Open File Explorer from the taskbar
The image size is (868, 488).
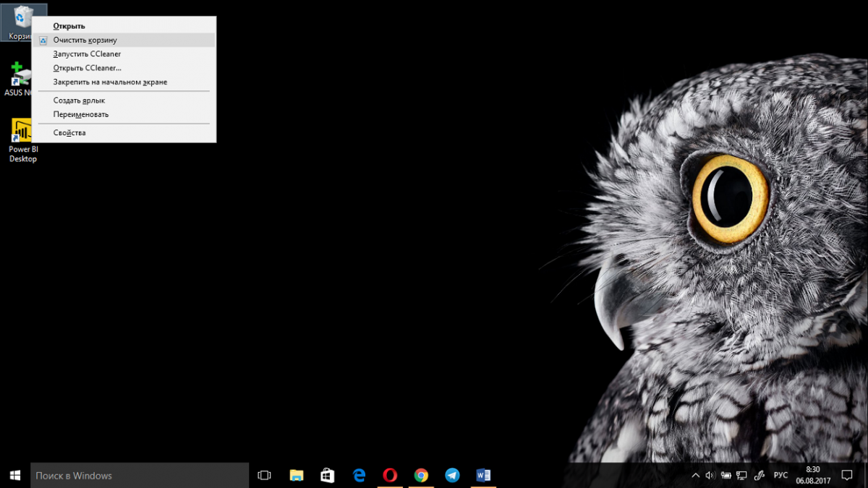[297, 475]
